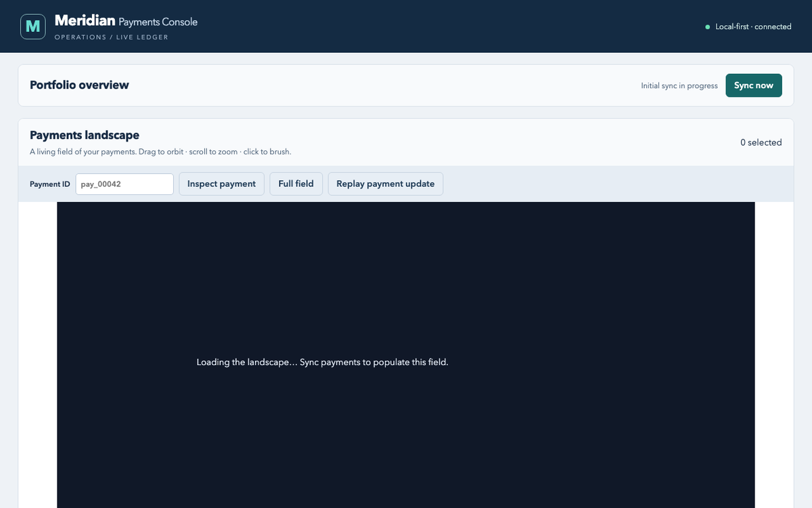
Task: Click the Meridian Payments Console title
Action: pos(126,22)
